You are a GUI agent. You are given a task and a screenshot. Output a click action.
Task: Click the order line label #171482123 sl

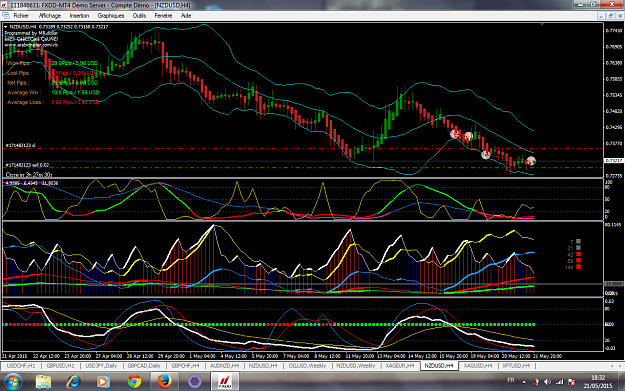pos(20,145)
